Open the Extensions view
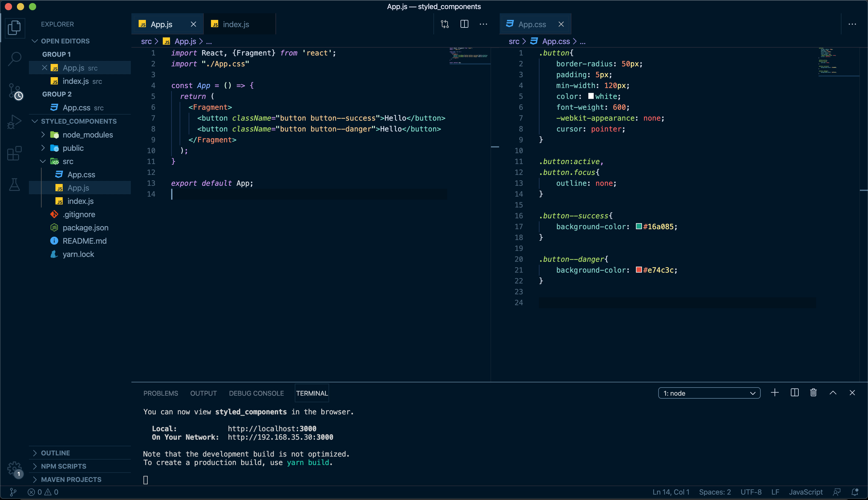 [14, 153]
